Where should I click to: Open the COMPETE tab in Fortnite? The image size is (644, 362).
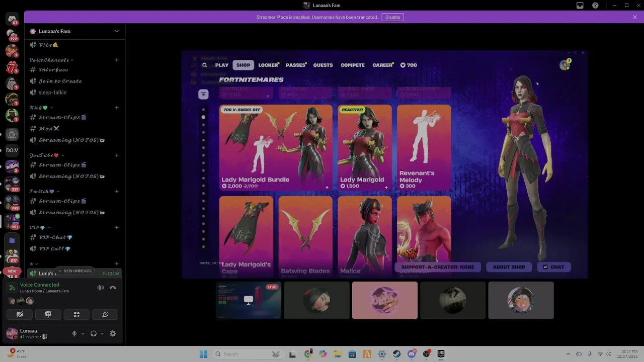click(x=353, y=65)
